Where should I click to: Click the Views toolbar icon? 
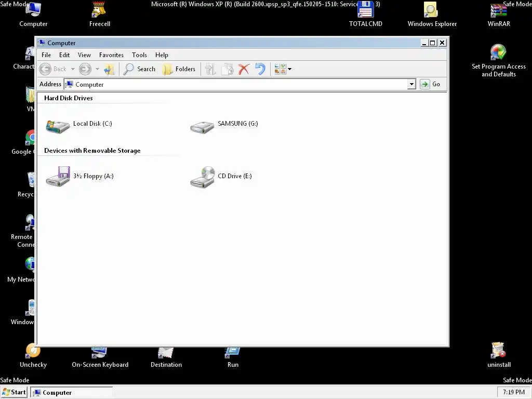280,69
